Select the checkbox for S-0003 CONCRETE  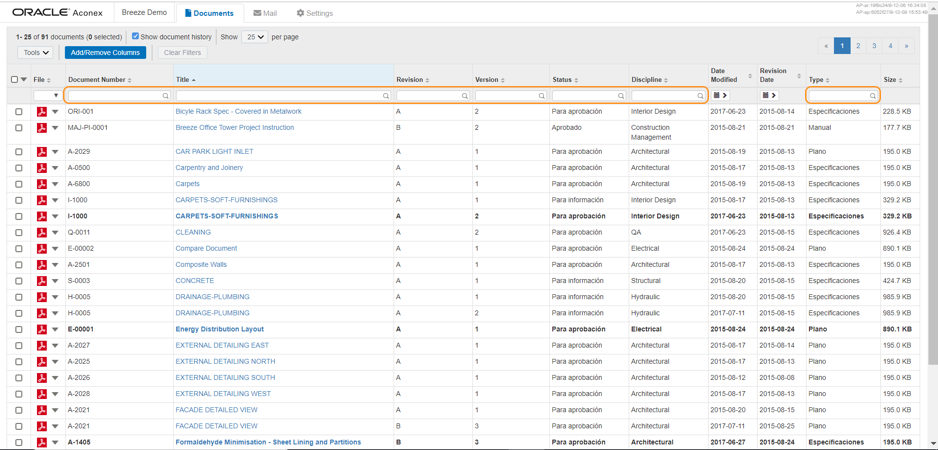pos(19,281)
